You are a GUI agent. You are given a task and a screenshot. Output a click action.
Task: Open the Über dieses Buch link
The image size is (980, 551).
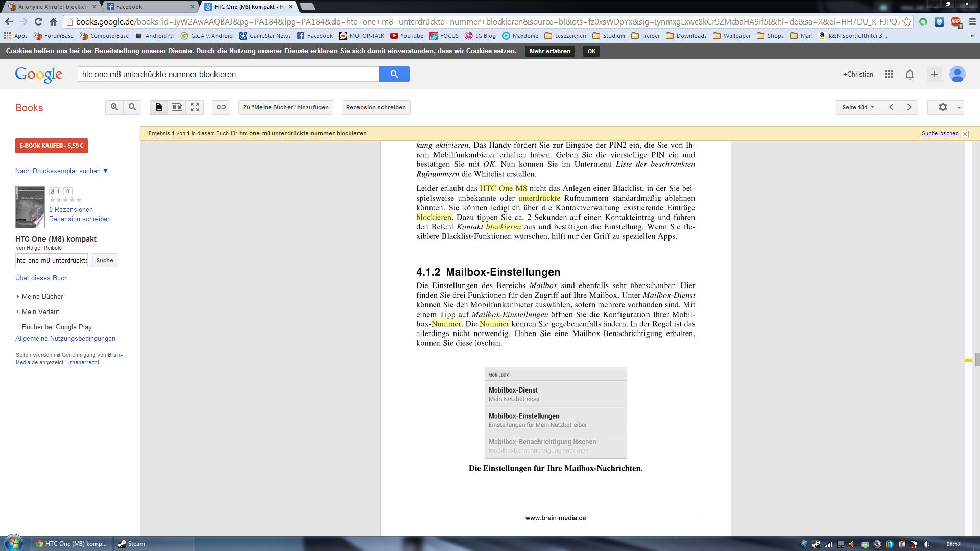[41, 278]
